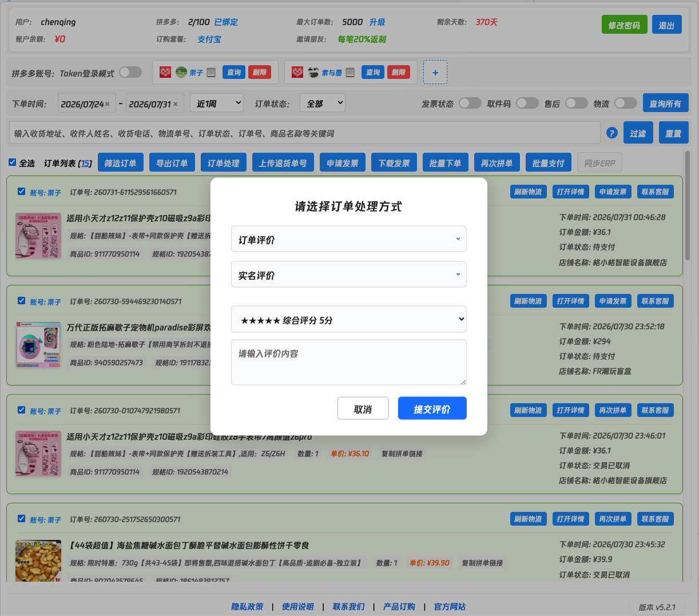Open the 综合评分 5分 rating dropdown
The width and height of the screenshot is (699, 616).
point(349,319)
